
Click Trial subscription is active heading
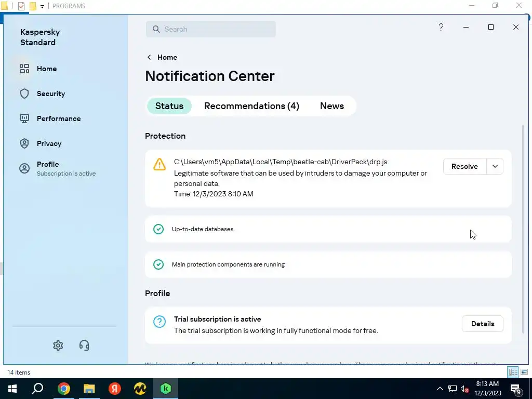[x=218, y=320]
